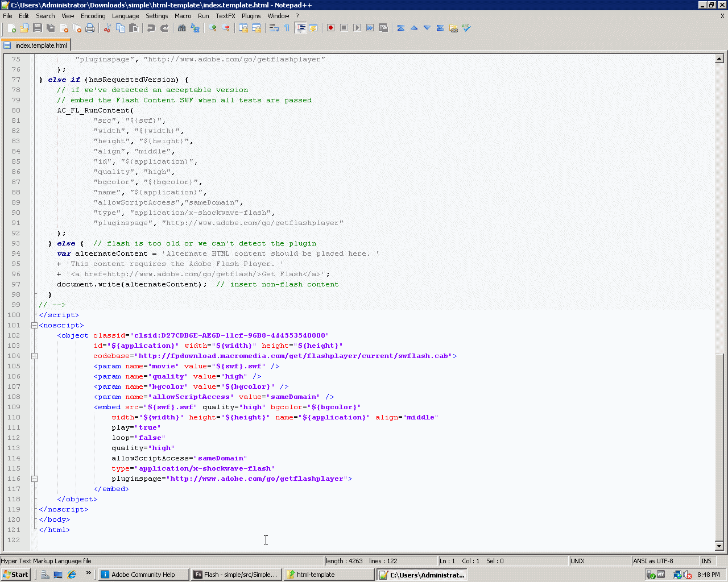Click the length and lines status field
The height and width of the screenshot is (582, 728).
(380, 561)
